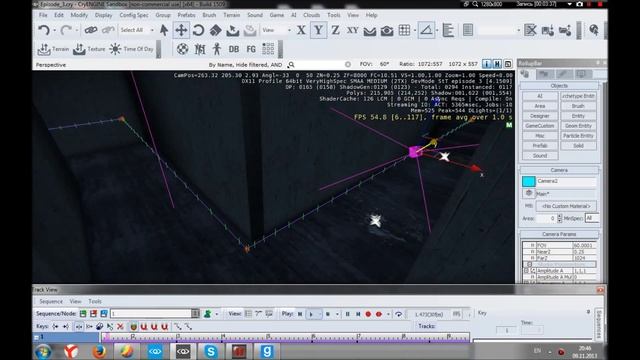Click the Area value stepper arrows
The height and width of the screenshot is (360, 640).
[560, 218]
